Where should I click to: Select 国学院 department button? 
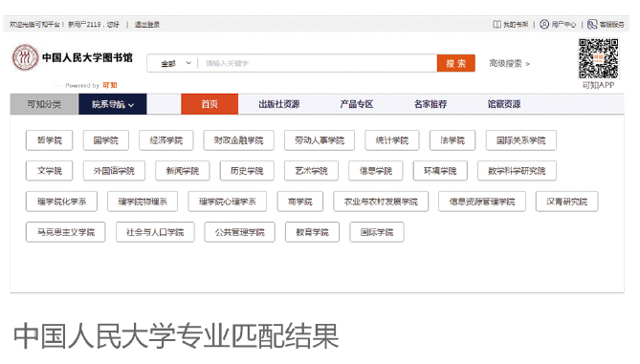(106, 140)
